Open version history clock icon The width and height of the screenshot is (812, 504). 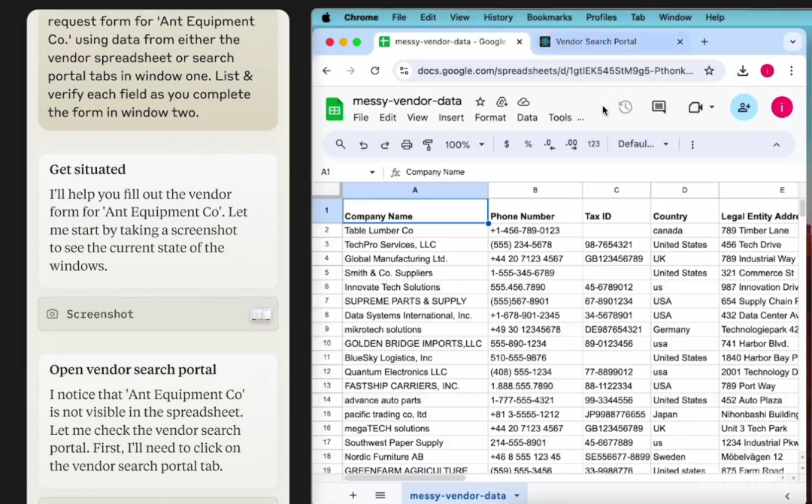[x=626, y=107]
